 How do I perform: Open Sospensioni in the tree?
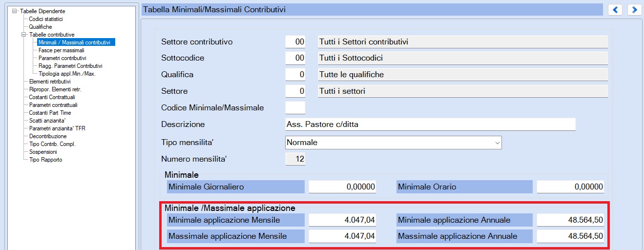click(x=43, y=152)
